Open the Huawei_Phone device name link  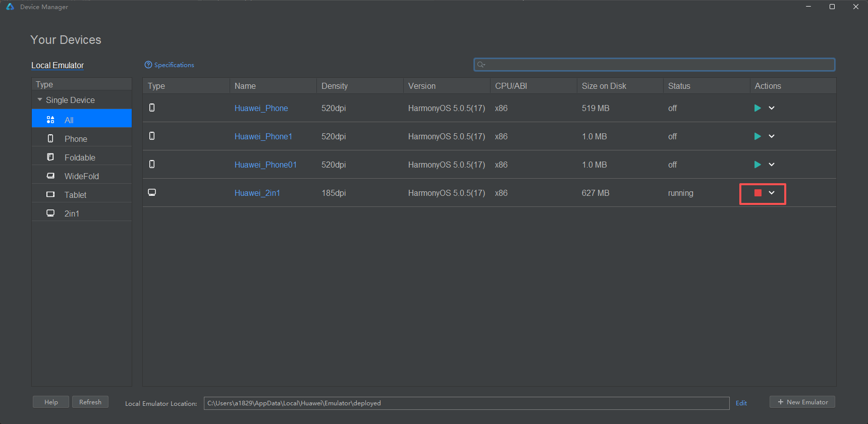[261, 108]
